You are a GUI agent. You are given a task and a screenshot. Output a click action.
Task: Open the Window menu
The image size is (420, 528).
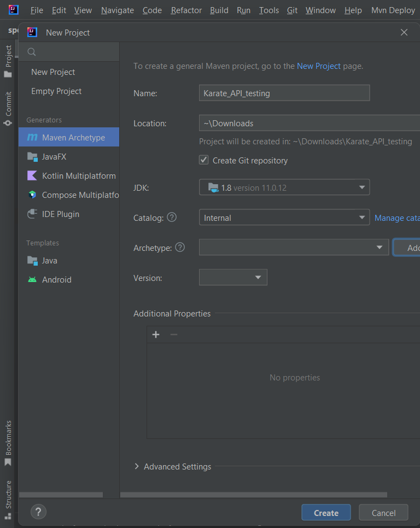(320, 10)
